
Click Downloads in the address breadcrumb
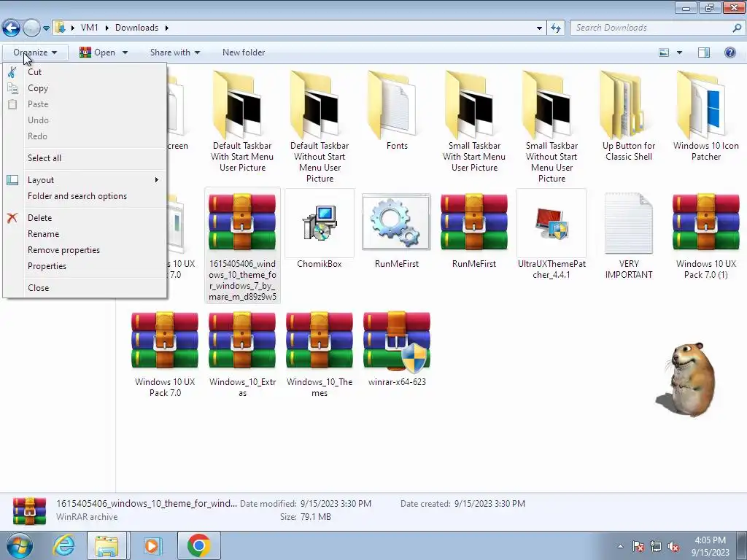coord(136,28)
